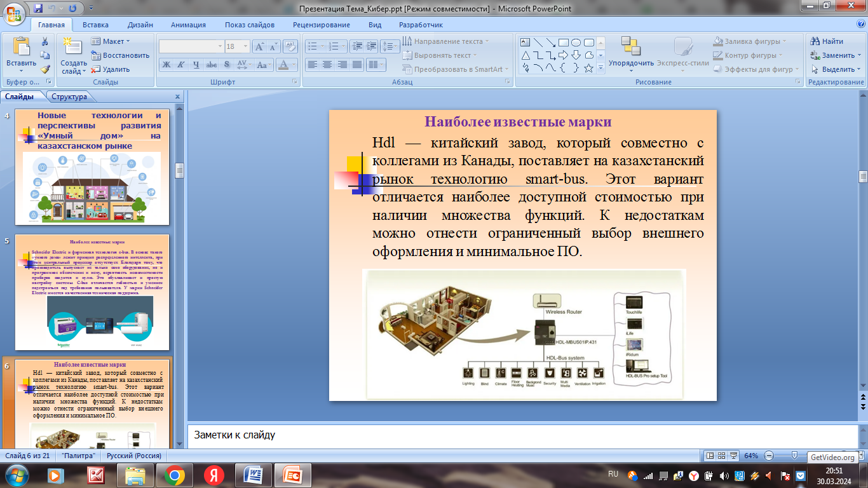Switch to the Структура pane tab
Screen dimensions: 868x488
69,97
